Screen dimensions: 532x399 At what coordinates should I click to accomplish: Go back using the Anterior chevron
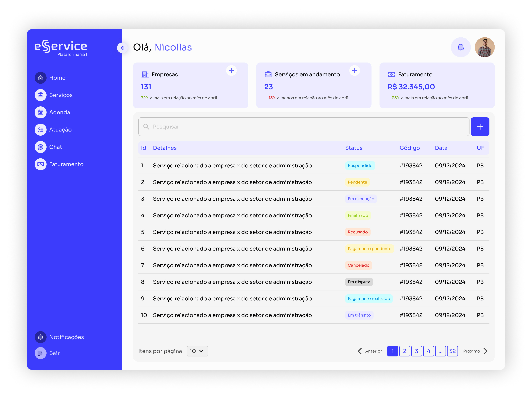360,351
